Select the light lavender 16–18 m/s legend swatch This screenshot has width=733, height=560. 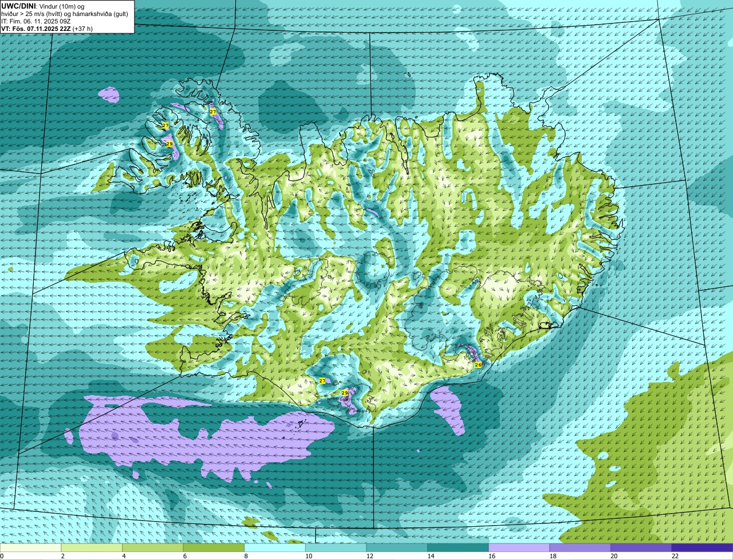519,548
